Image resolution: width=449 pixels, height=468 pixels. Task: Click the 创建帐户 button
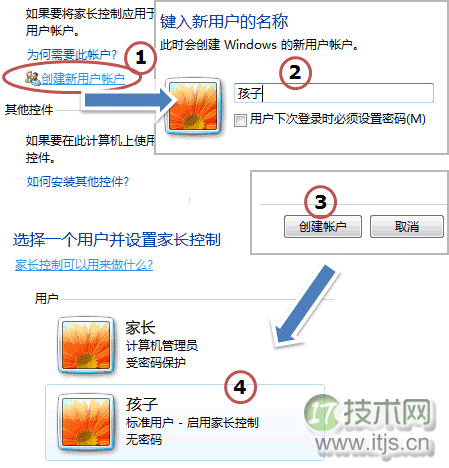(323, 226)
